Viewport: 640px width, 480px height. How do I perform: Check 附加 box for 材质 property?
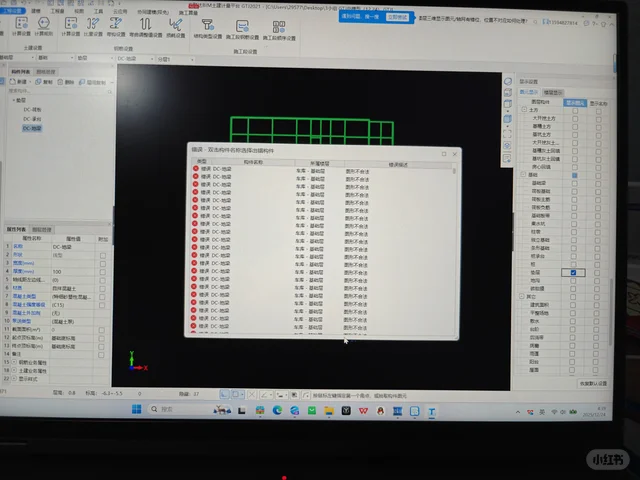point(102,289)
